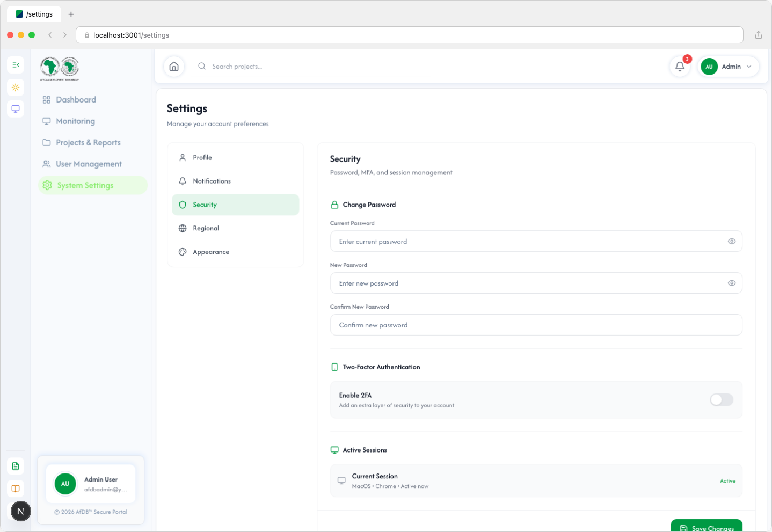Open a new browser tab
Image resolution: width=772 pixels, height=532 pixels.
(71, 14)
